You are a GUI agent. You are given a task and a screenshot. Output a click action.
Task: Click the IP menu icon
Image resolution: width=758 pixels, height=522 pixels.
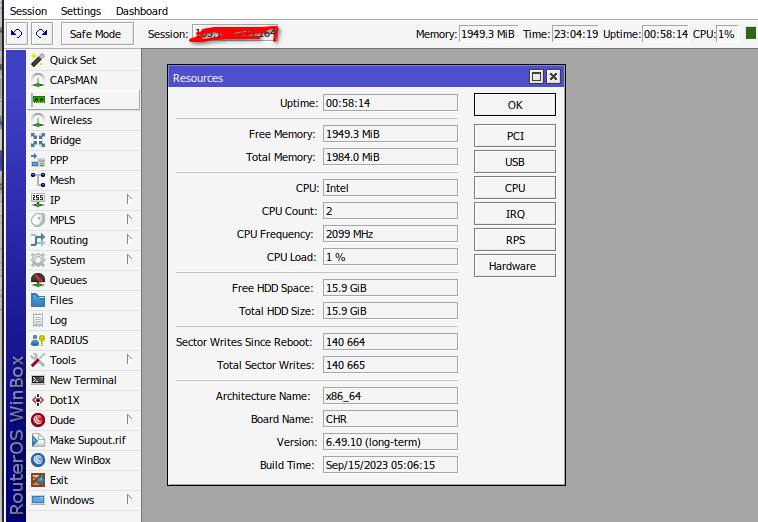(x=38, y=200)
